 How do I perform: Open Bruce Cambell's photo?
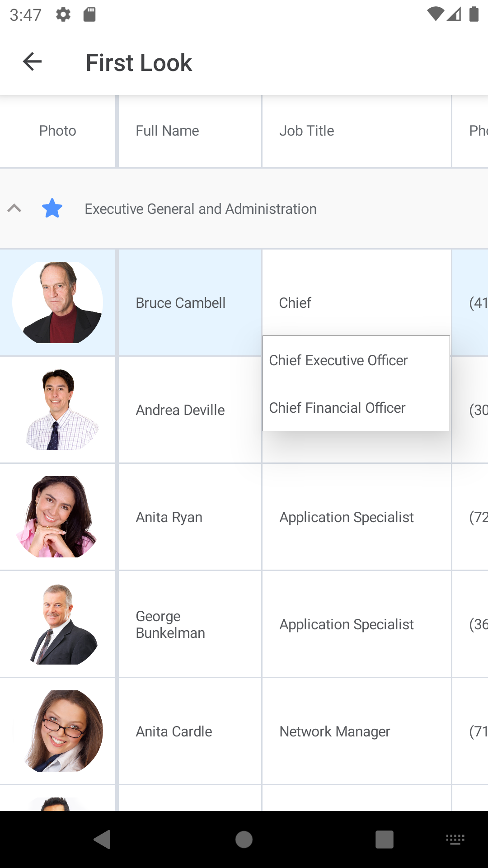pyautogui.click(x=58, y=302)
